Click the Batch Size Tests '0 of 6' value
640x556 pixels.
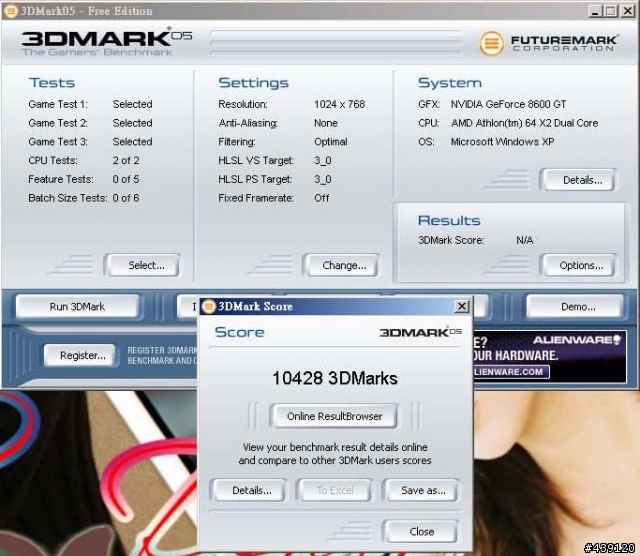126,198
